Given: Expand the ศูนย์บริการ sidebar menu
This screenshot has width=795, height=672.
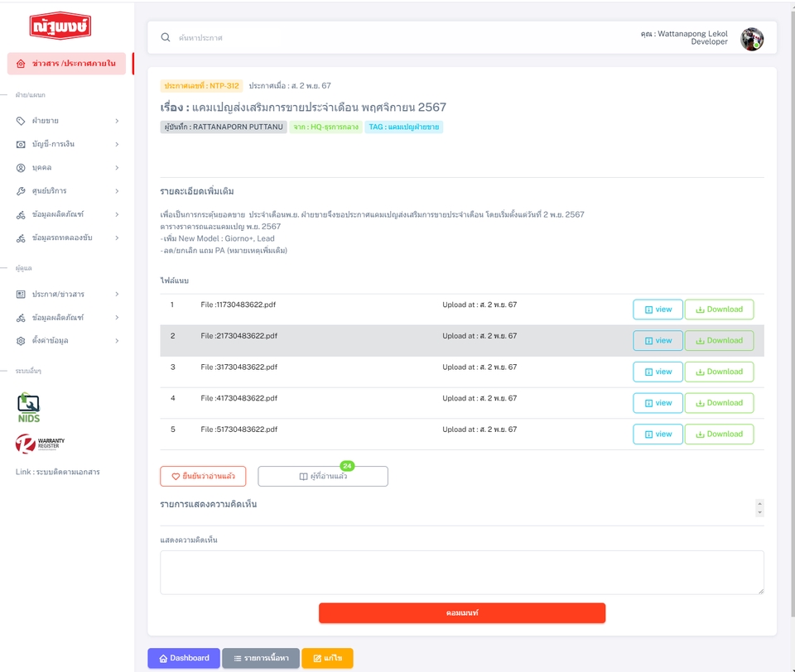Looking at the screenshot, I should (67, 191).
